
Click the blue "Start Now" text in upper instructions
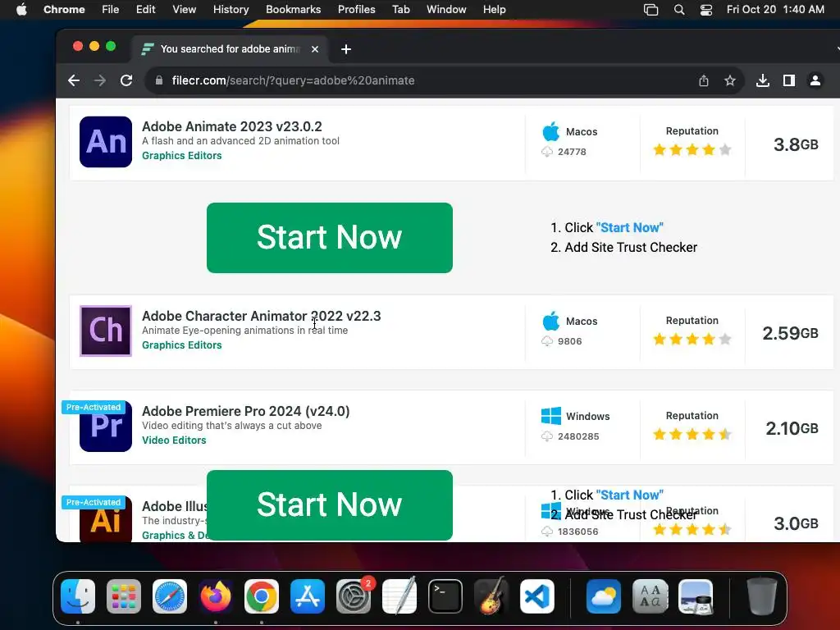tap(629, 228)
